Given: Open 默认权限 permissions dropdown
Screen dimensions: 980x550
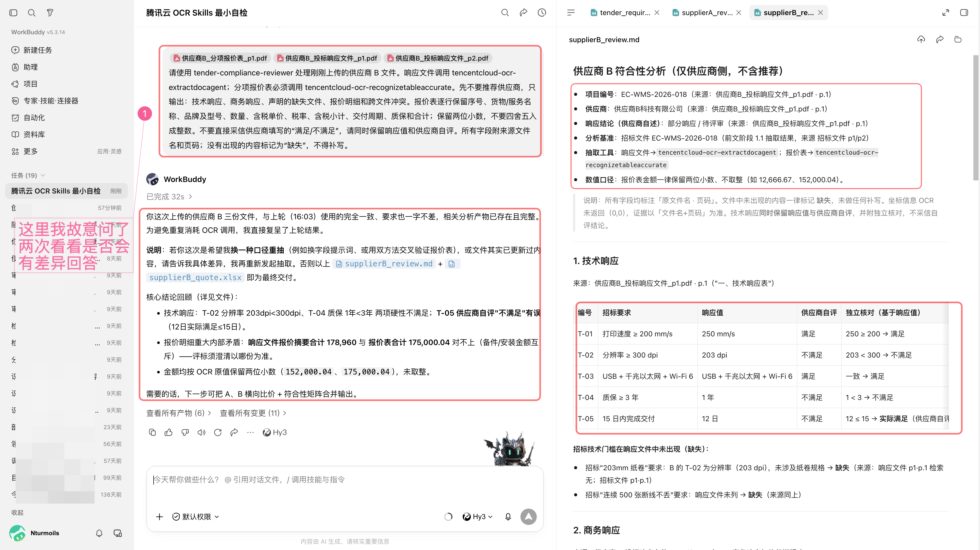Looking at the screenshot, I should click(x=196, y=517).
